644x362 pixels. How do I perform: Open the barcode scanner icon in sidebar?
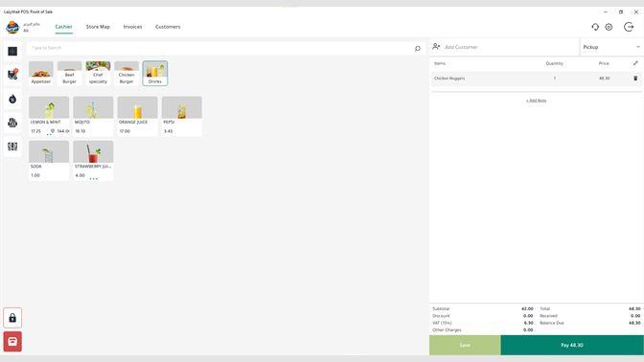tap(12, 147)
